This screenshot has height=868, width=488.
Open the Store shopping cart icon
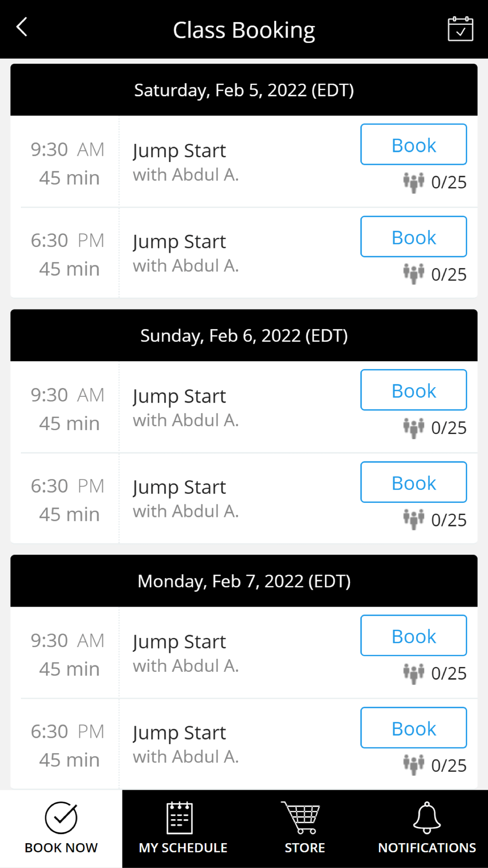click(x=301, y=818)
